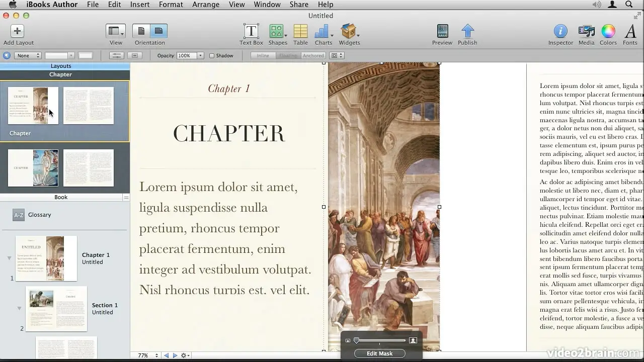The image size is (644, 362).
Task: Click the Edit Mask button
Action: tap(380, 353)
